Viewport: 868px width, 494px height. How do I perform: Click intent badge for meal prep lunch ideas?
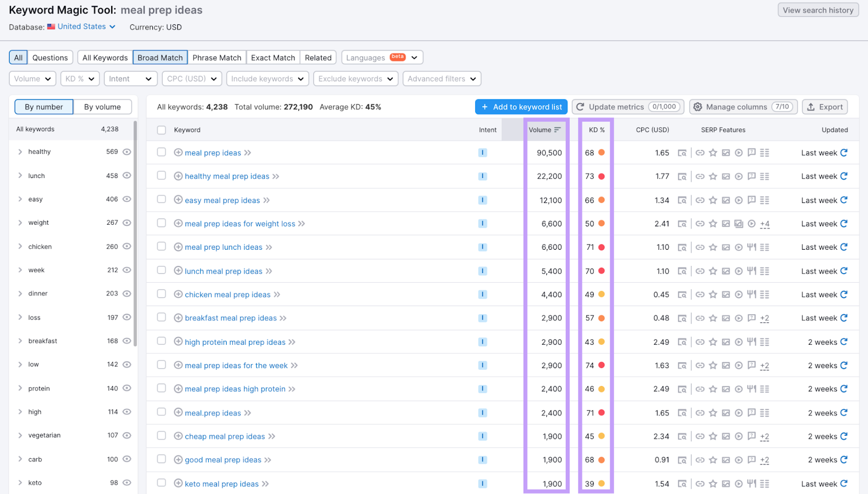(482, 247)
